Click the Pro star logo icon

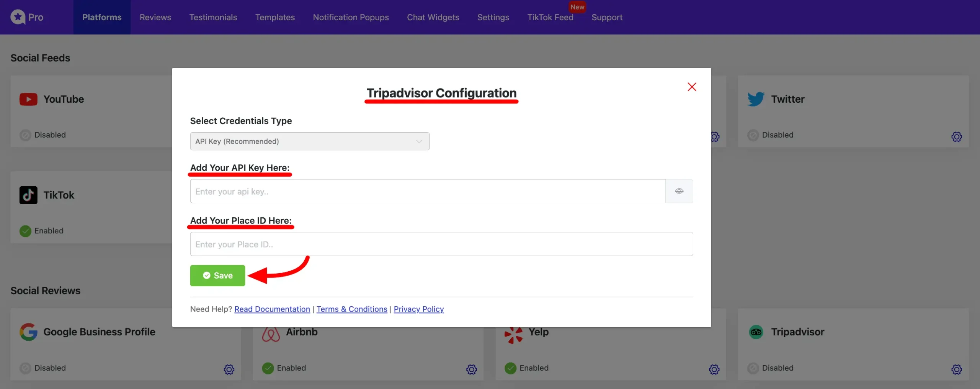tap(18, 17)
